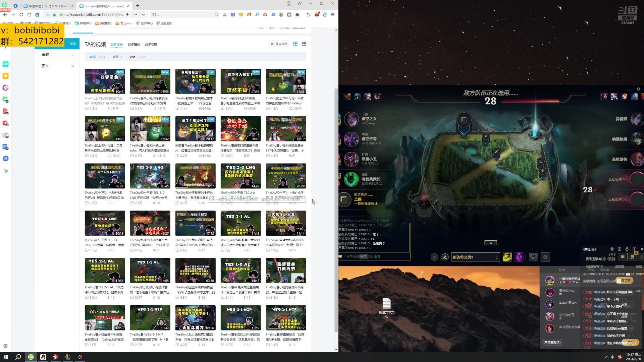Go back using the browser back arrow
Screen dimensions: 644x362
pos(5,15)
